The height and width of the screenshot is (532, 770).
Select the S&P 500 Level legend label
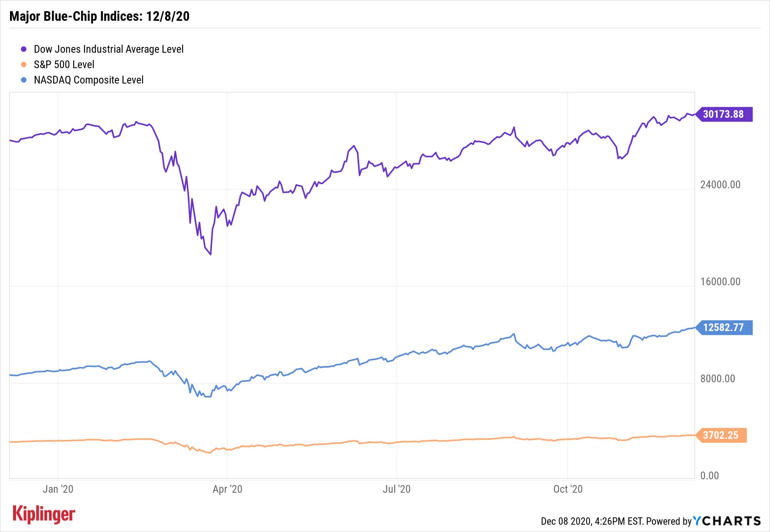coord(64,65)
